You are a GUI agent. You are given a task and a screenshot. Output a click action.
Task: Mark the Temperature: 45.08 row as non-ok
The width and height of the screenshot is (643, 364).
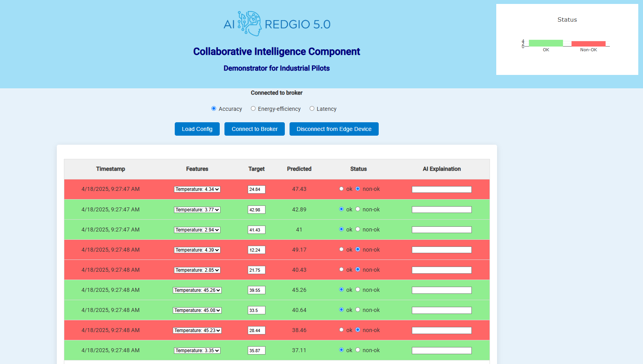coord(358,310)
